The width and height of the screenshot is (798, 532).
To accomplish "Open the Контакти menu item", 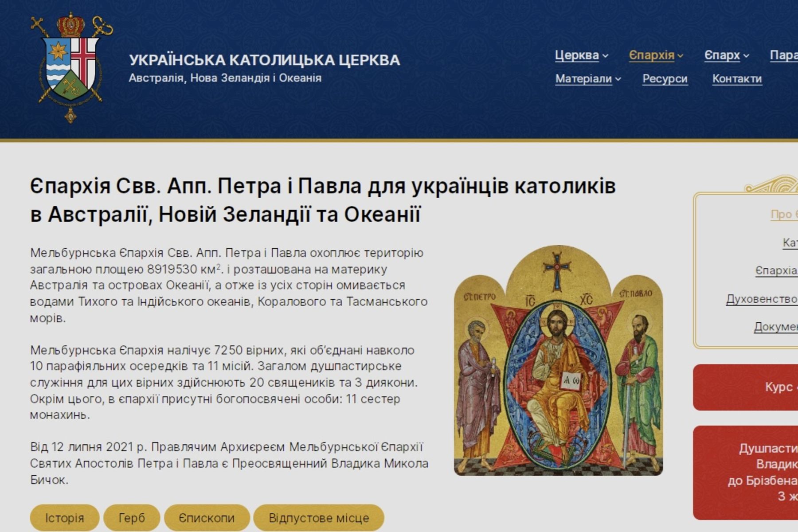I will point(737,79).
